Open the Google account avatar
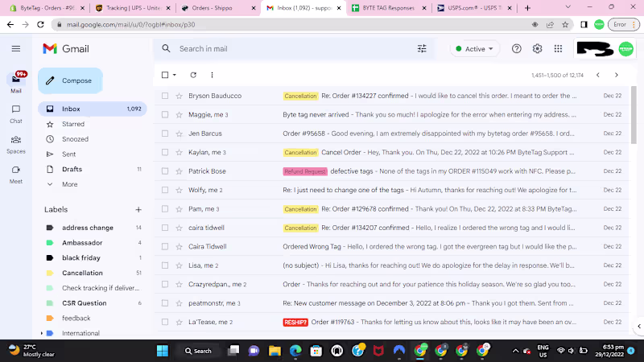The image size is (644, 362). [x=626, y=49]
